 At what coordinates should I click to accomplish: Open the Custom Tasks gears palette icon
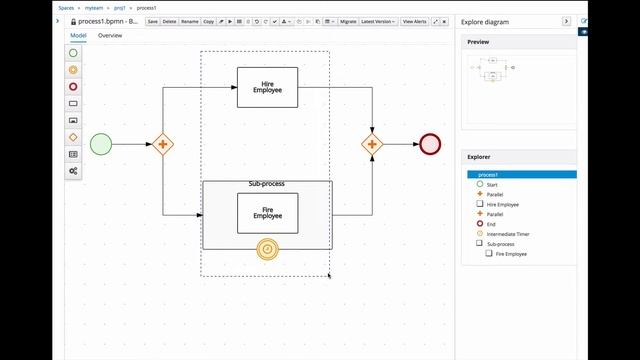pyautogui.click(x=73, y=171)
